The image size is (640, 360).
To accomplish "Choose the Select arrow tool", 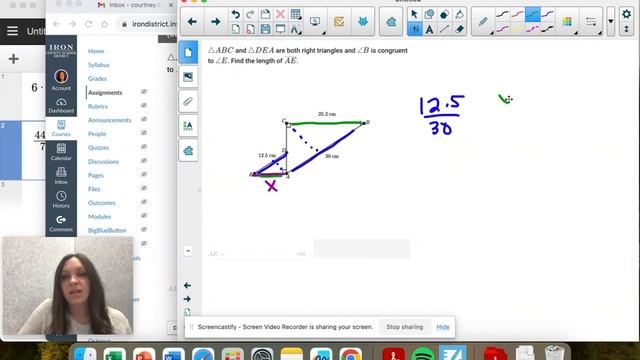I will tap(414, 14).
